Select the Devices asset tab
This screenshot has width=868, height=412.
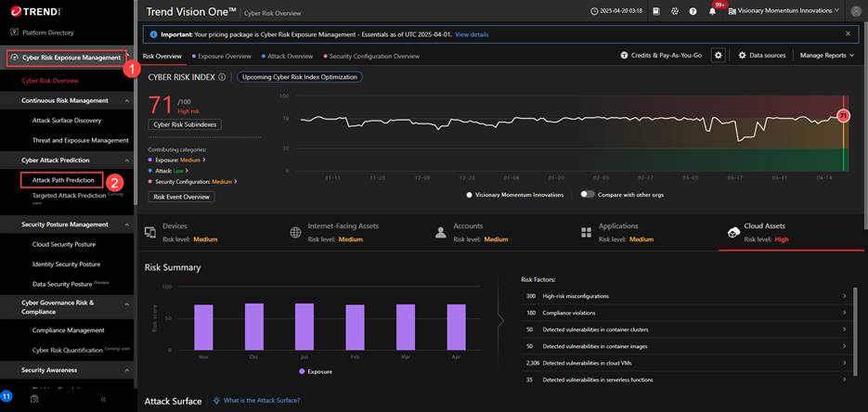[x=209, y=232]
